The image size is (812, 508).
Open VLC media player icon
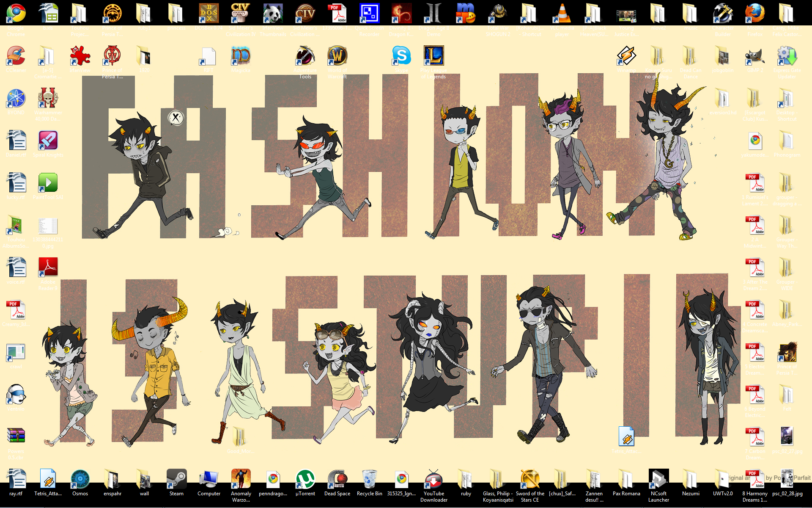(562, 14)
